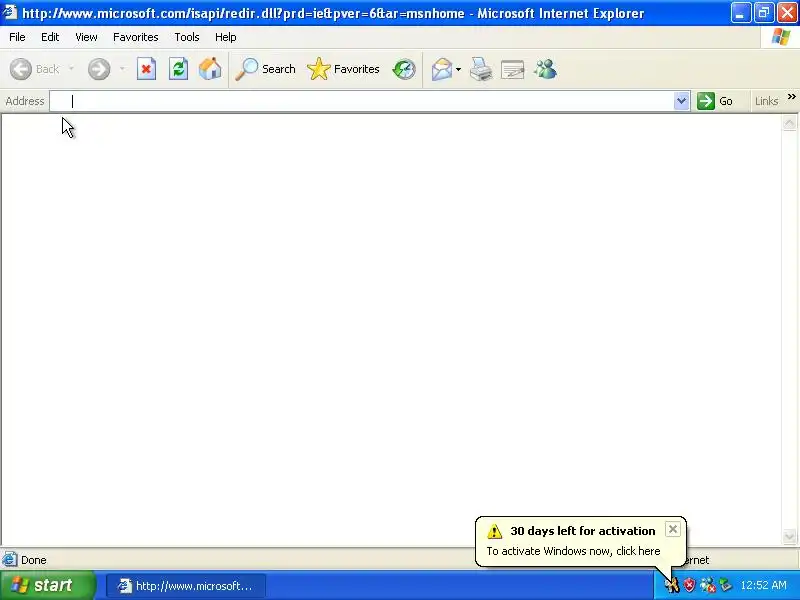Image resolution: width=800 pixels, height=600 pixels.
Task: Click the yellow warning icon in balloon
Action: click(x=494, y=531)
